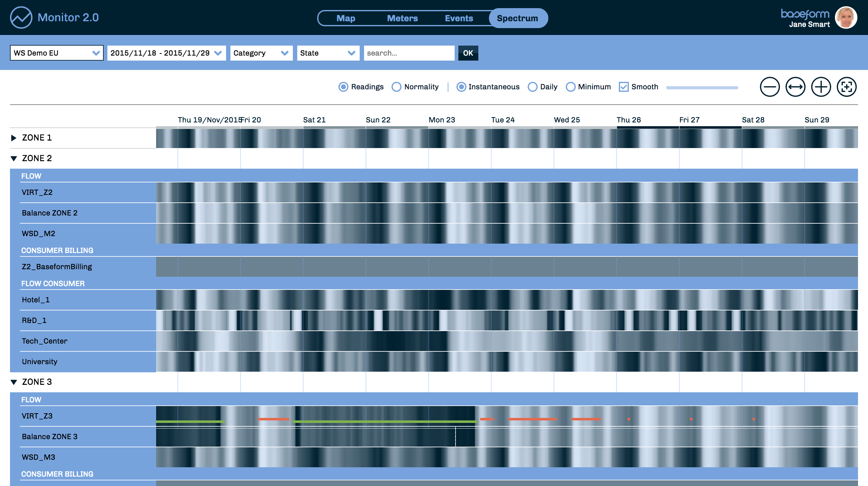Click the Events tab

coord(459,18)
